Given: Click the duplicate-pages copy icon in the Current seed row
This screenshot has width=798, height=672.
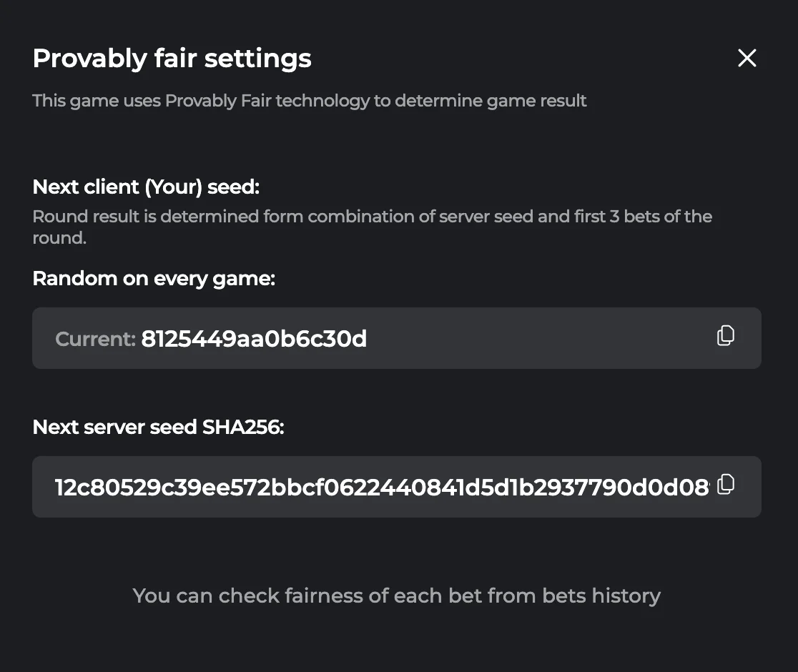Looking at the screenshot, I should [725, 335].
